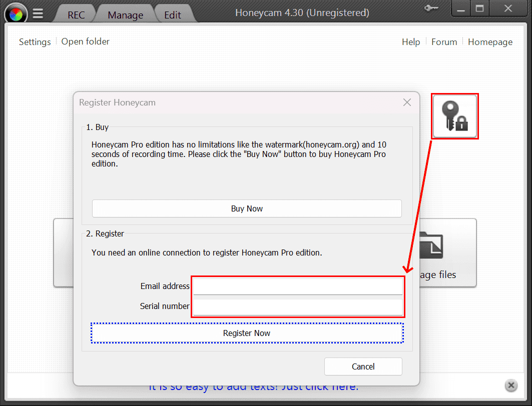The width and height of the screenshot is (532, 406).
Task: Dismiss the bottom tip banner
Action: click(510, 385)
